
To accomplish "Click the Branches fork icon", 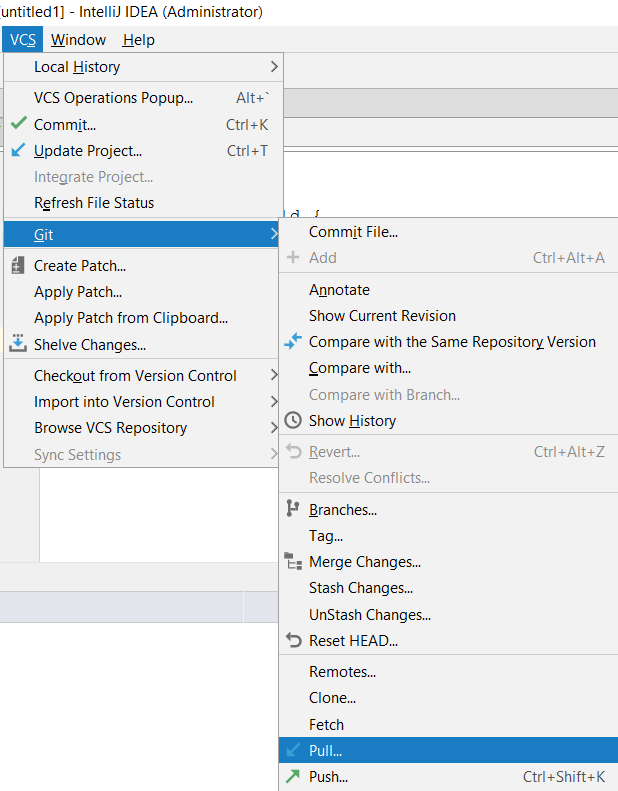I will pyautogui.click(x=293, y=509).
